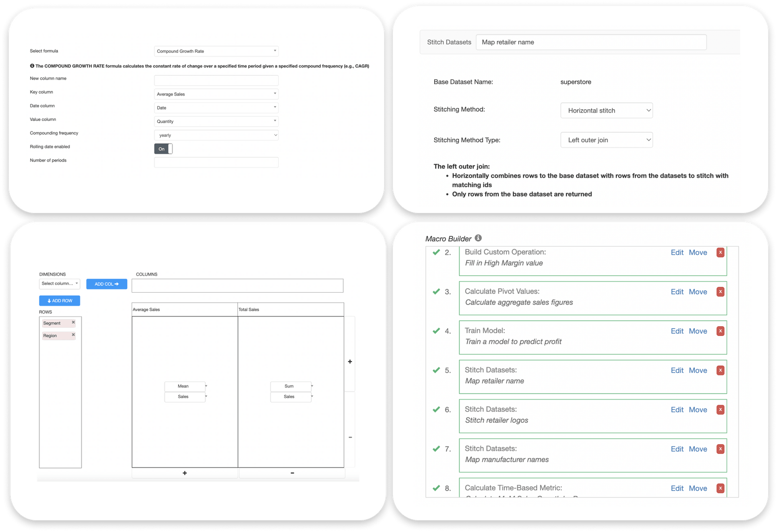The width and height of the screenshot is (777, 532).
Task: Open the Sum aggregation dropdown
Action: pyautogui.click(x=291, y=386)
